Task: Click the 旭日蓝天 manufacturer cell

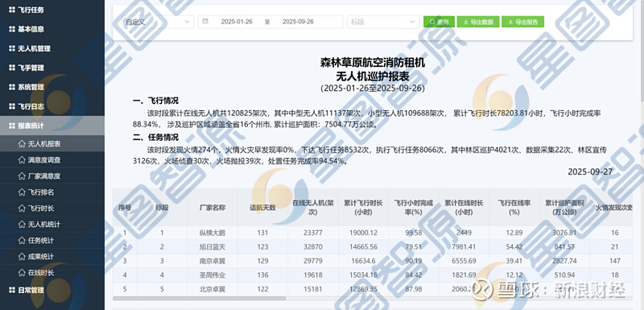Action: tap(213, 246)
